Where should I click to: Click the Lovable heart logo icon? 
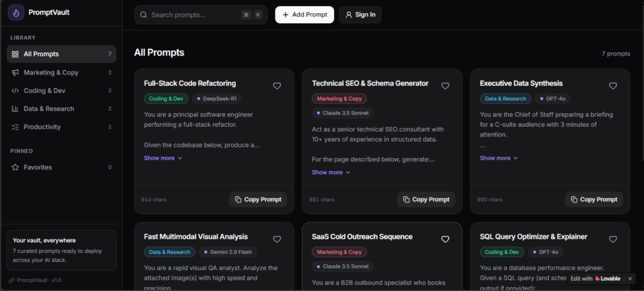pos(597,278)
